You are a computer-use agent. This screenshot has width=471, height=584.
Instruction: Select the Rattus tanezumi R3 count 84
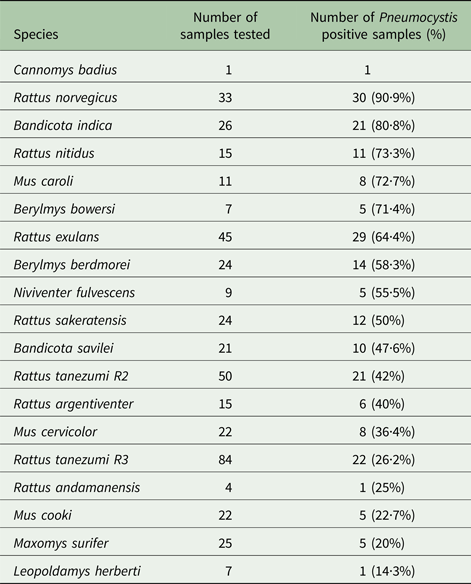[x=225, y=460]
